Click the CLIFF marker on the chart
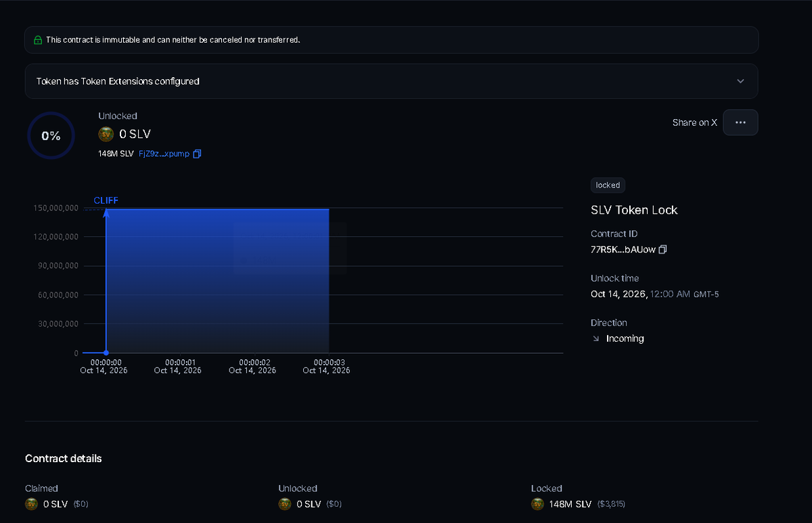 [106, 200]
